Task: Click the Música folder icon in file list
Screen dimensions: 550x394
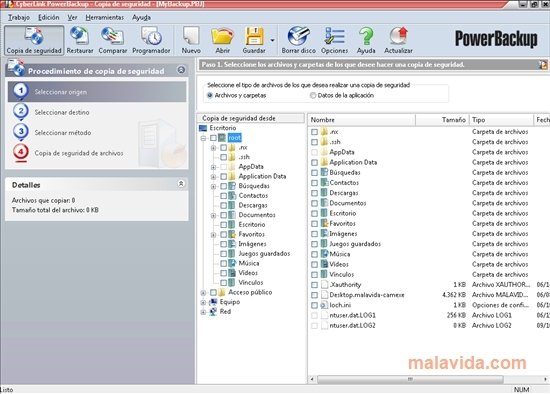Action: [324, 254]
